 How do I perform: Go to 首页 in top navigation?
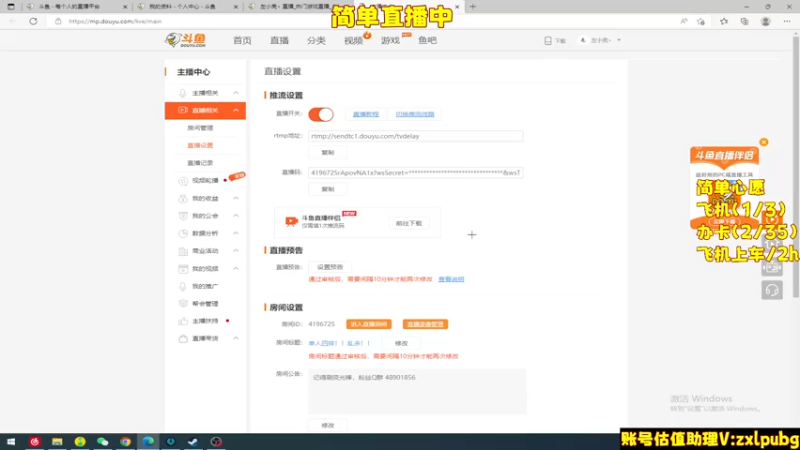coord(242,40)
